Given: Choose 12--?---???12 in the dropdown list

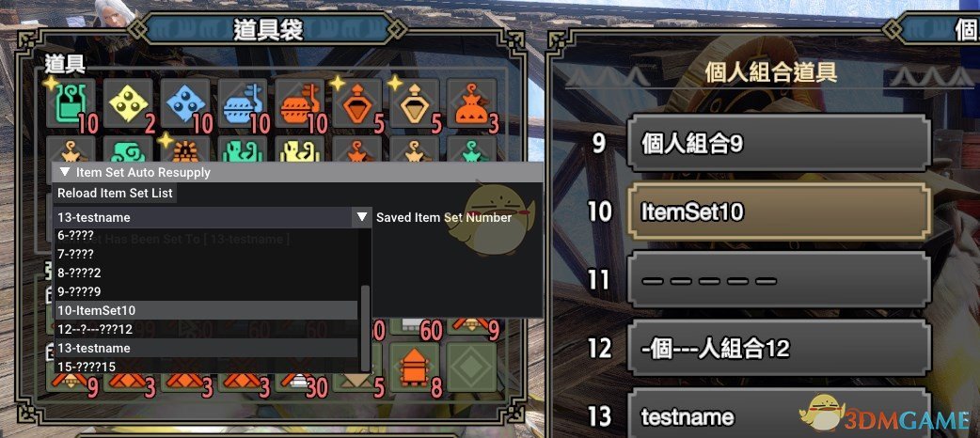Looking at the screenshot, I should [206, 329].
